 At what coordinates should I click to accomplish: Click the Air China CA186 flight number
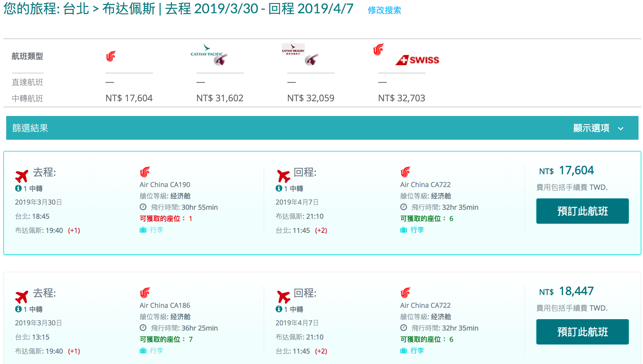coord(165,305)
